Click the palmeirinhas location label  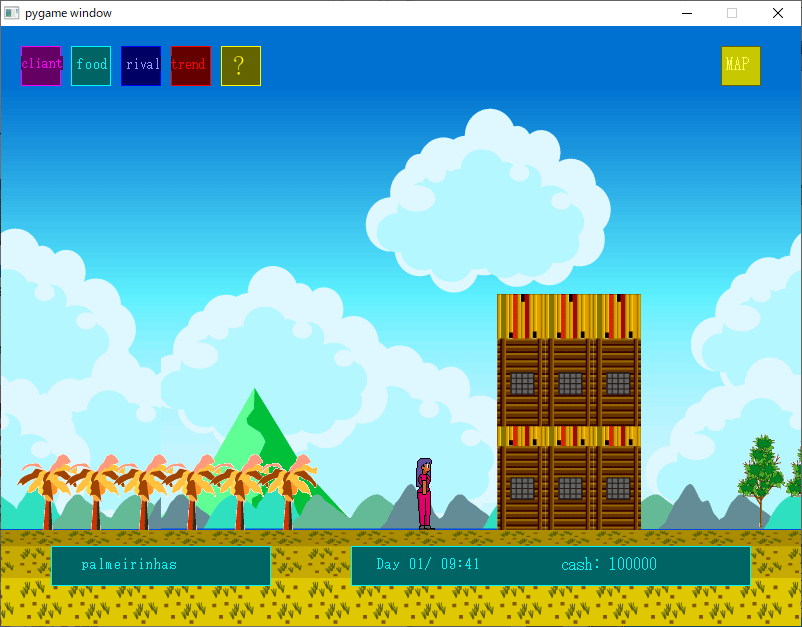(x=129, y=565)
